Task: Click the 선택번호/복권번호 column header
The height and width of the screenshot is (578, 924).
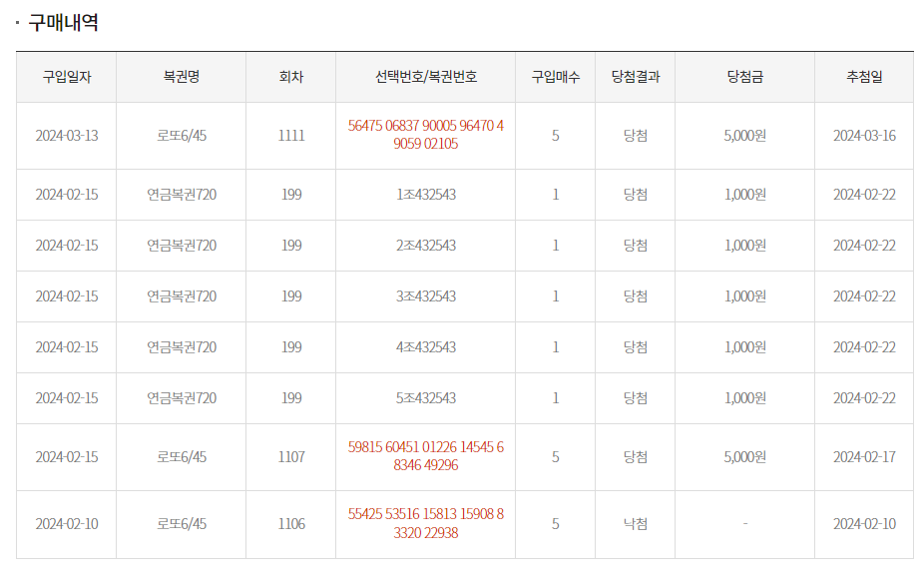Action: click(426, 77)
